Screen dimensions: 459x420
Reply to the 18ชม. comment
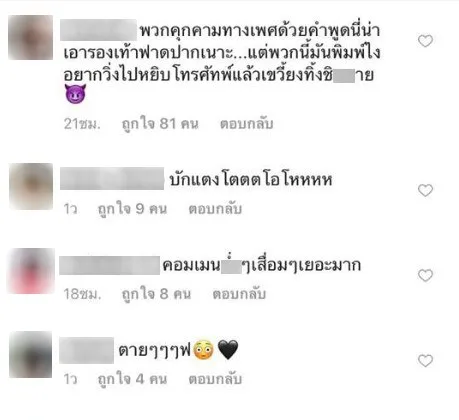239,294
